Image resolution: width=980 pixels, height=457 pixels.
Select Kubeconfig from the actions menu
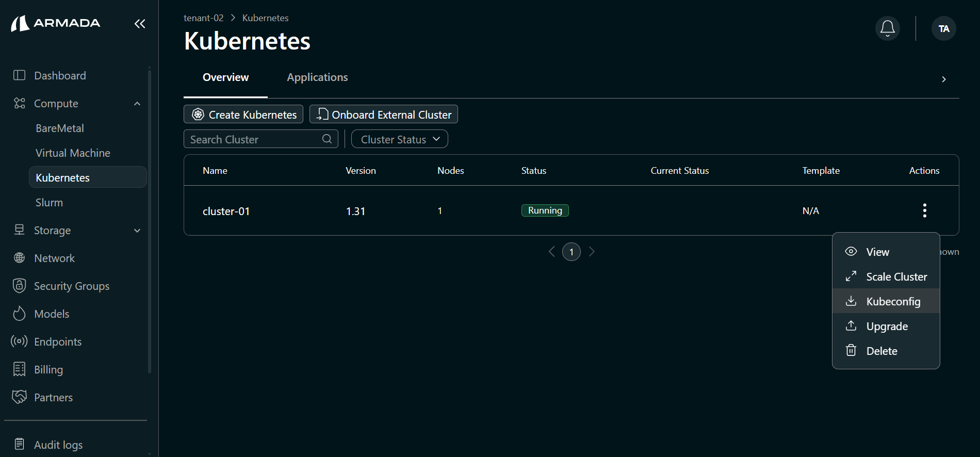point(886,301)
